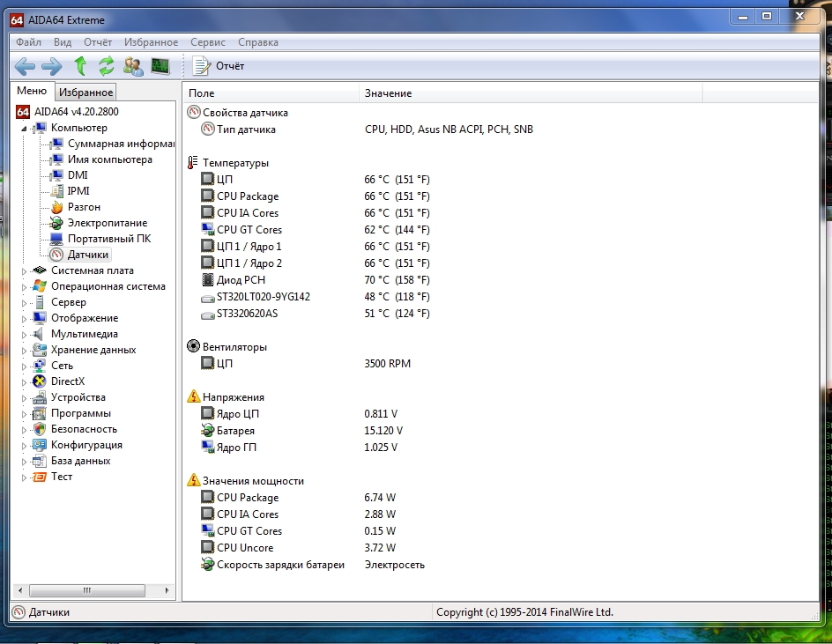Image resolution: width=832 pixels, height=644 pixels.
Task: Switch to the Избранное tab in sidebar
Action: [x=85, y=93]
